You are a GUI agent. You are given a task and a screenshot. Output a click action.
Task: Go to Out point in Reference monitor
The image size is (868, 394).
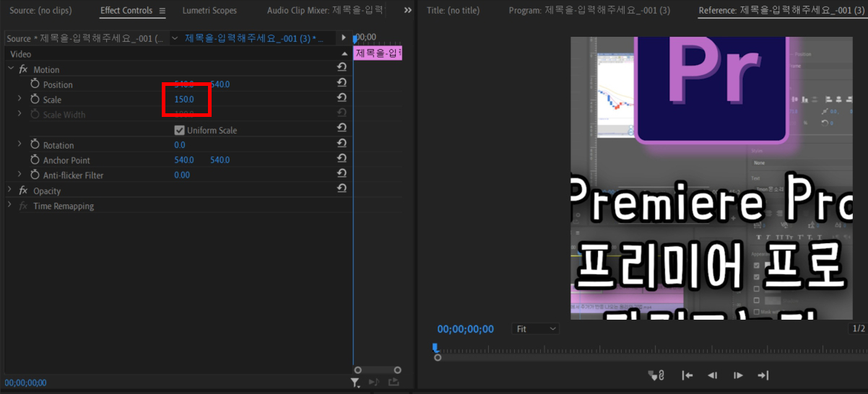pyautogui.click(x=763, y=375)
